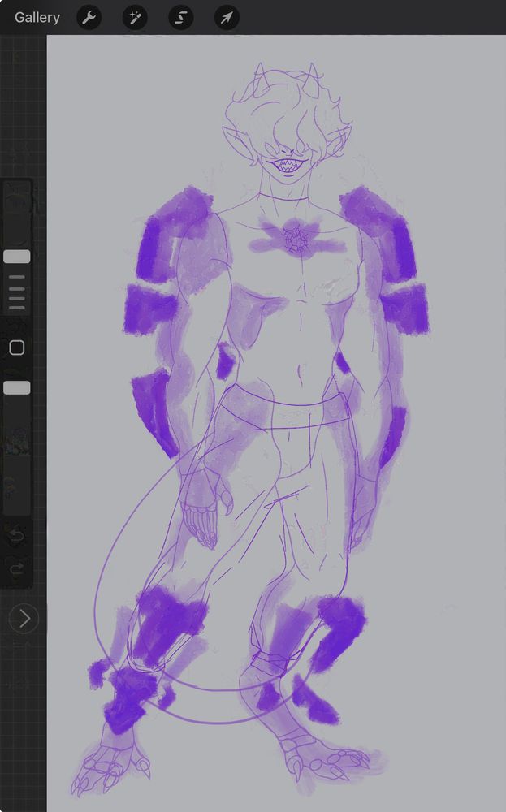Expand the panel with the circular chevron

click(24, 618)
